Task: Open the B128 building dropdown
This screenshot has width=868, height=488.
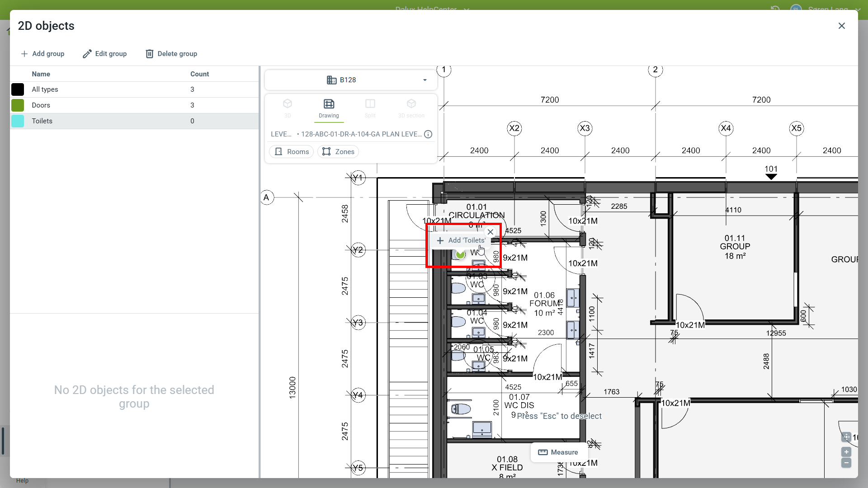Action: click(351, 80)
